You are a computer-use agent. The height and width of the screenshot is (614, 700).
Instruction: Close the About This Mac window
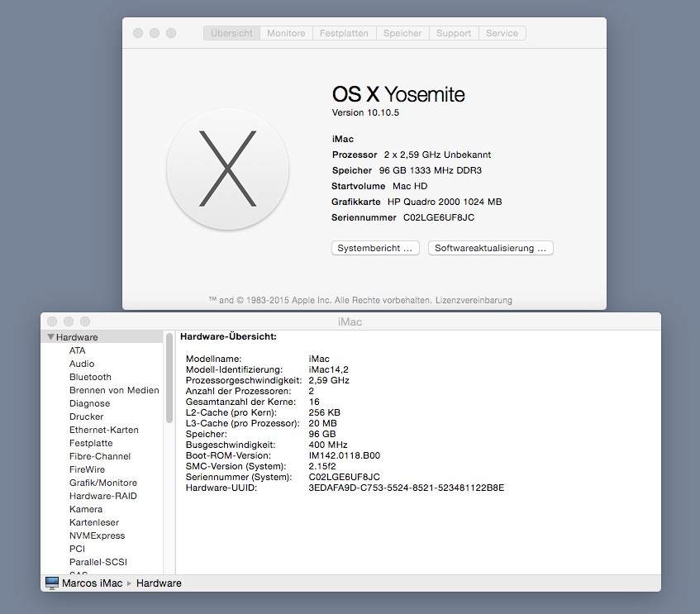click(x=138, y=33)
